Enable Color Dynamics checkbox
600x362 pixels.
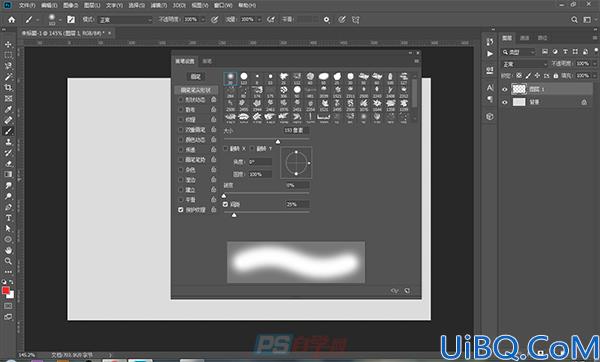click(x=181, y=140)
